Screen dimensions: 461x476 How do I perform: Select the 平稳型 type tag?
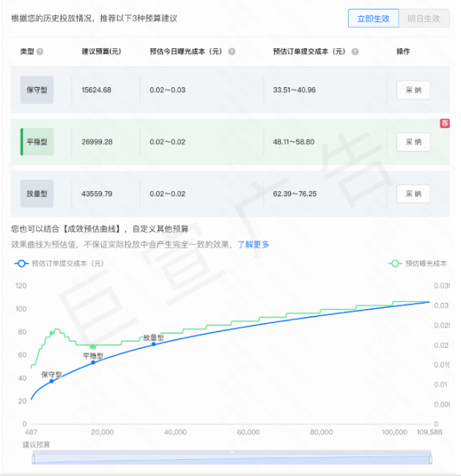37,142
